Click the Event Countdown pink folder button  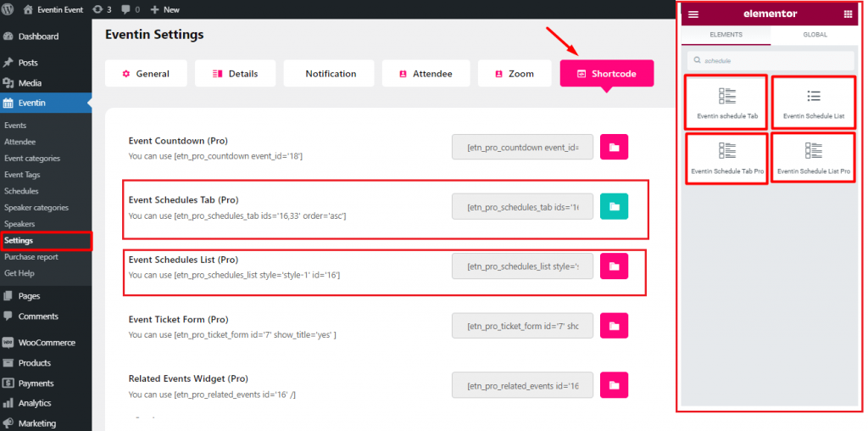pos(614,147)
